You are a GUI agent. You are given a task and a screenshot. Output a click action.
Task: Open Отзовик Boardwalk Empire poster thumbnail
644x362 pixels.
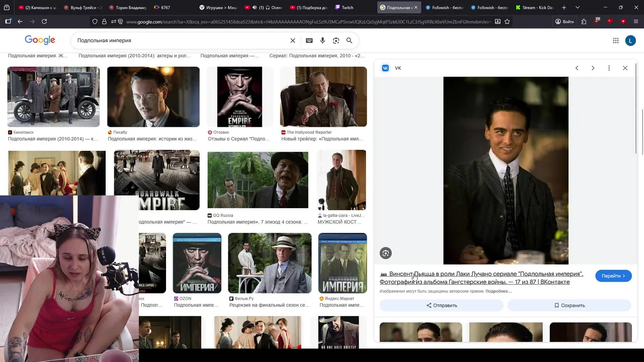click(x=239, y=97)
